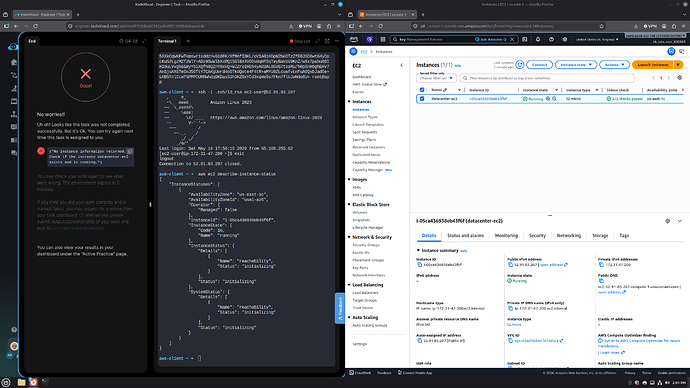
Task: Open the Networking tab
Action: (x=569, y=236)
